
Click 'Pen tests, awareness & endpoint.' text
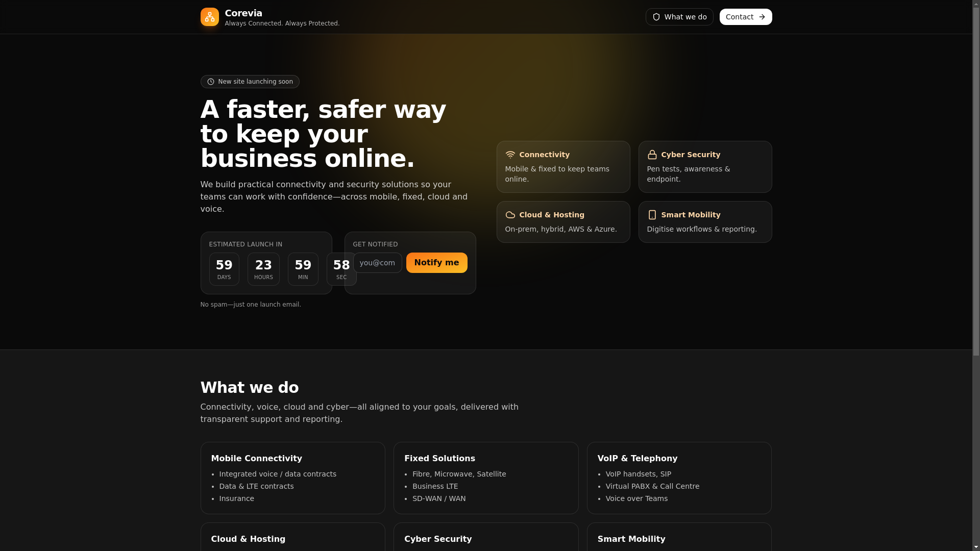(x=689, y=174)
